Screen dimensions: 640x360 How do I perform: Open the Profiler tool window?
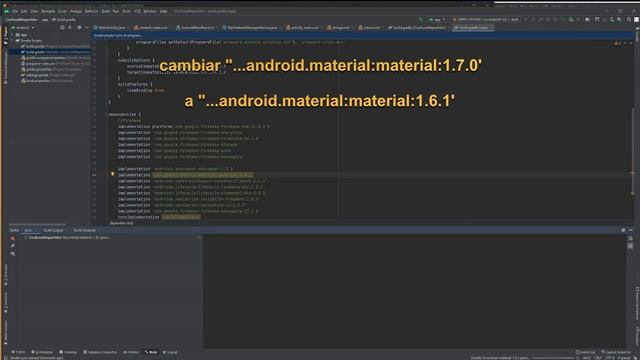[131, 352]
